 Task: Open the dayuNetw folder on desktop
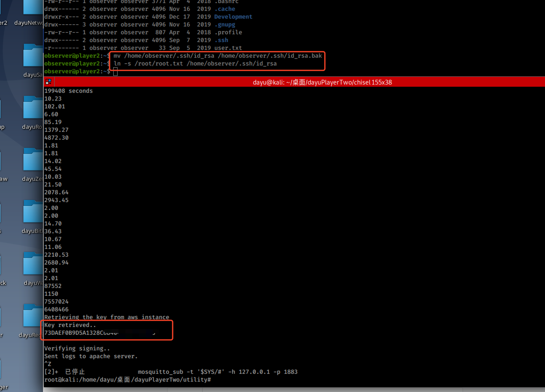point(33,7)
